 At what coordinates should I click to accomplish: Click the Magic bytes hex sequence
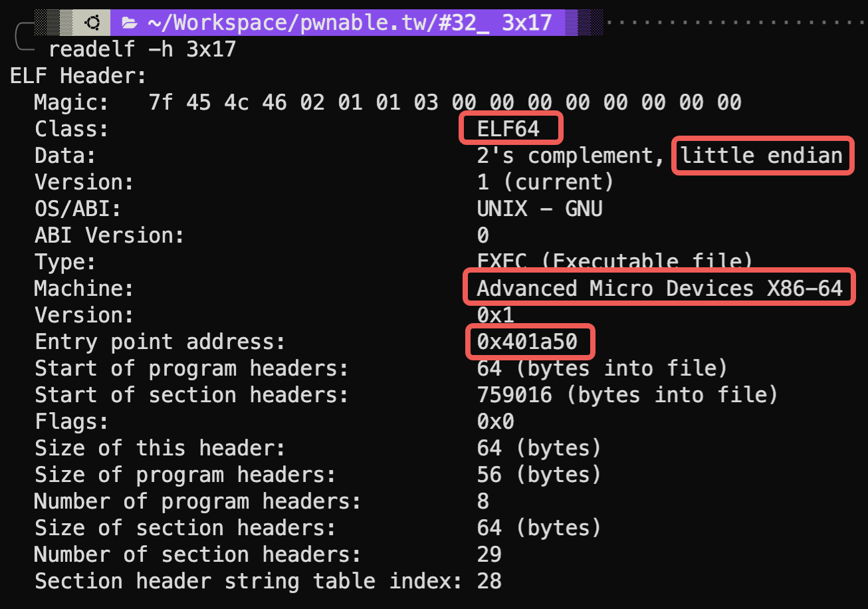pyautogui.click(x=445, y=102)
